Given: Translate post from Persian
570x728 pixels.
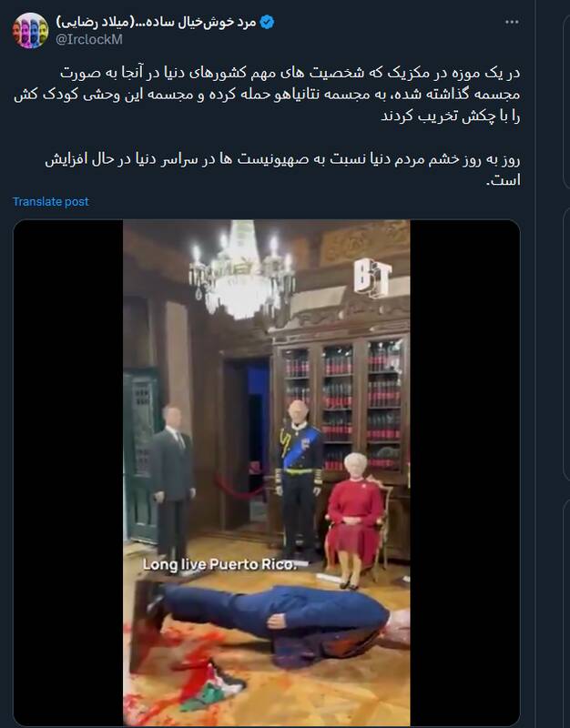Looking at the screenshot, I should point(51,201).
